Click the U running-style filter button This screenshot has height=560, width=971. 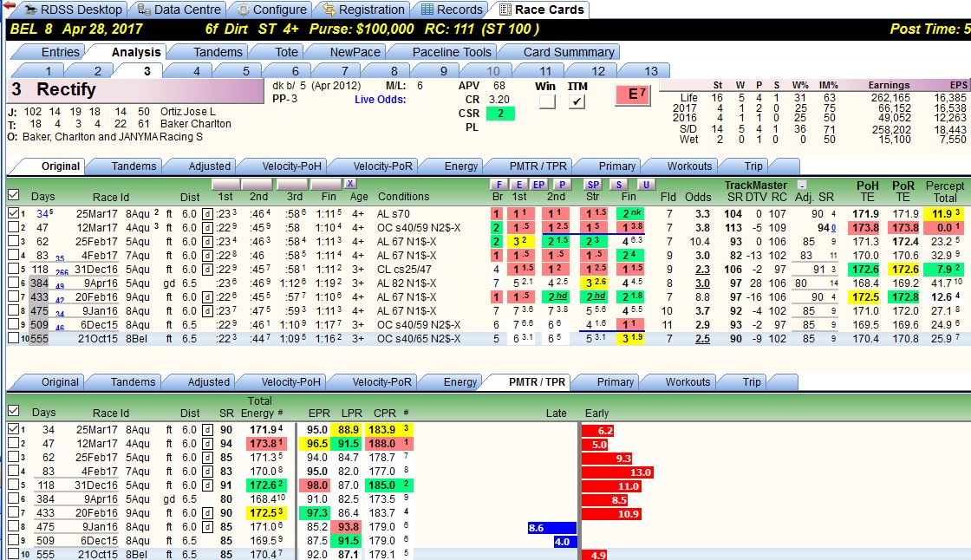[646, 184]
